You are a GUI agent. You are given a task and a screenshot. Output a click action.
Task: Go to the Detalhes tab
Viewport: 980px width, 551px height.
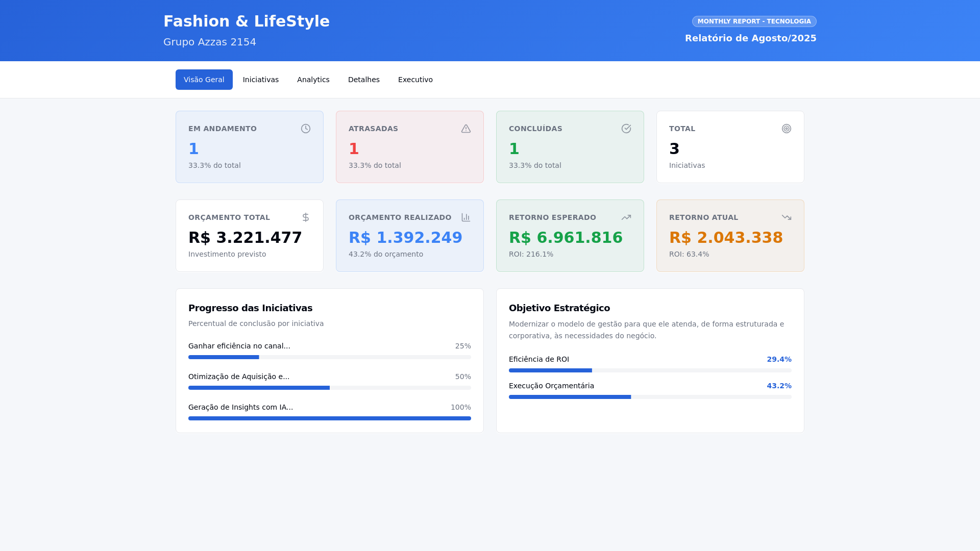point(364,80)
